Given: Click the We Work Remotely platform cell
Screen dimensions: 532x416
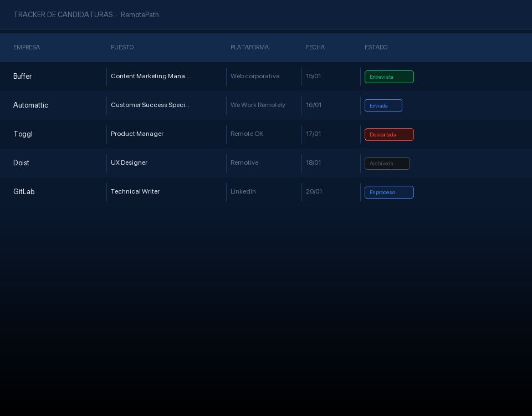Looking at the screenshot, I should click(x=258, y=105).
